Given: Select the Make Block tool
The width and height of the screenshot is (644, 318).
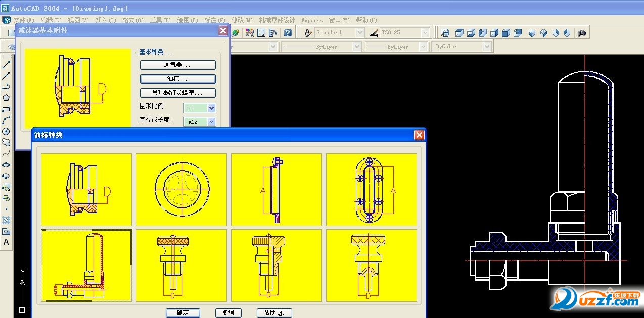Looking at the screenshot, I should (6, 198).
